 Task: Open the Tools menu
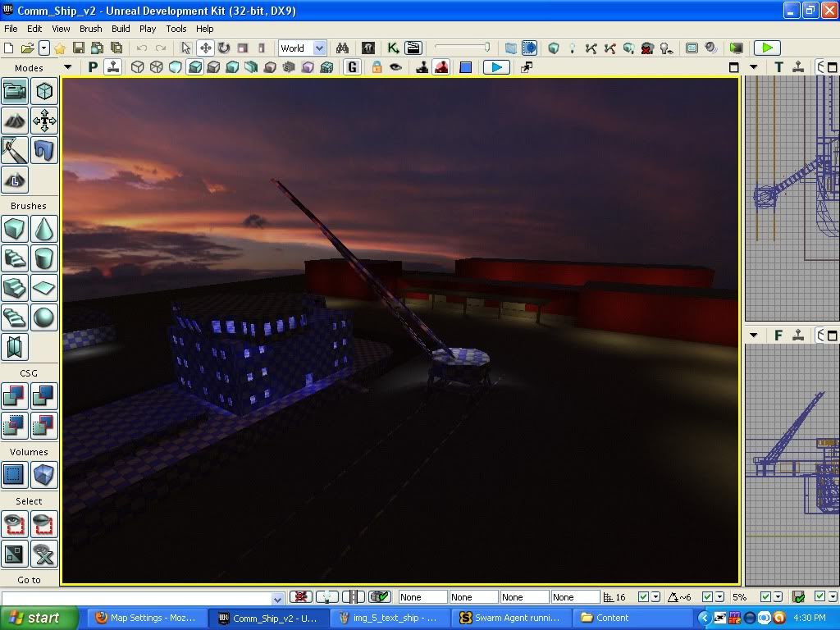pos(176,29)
